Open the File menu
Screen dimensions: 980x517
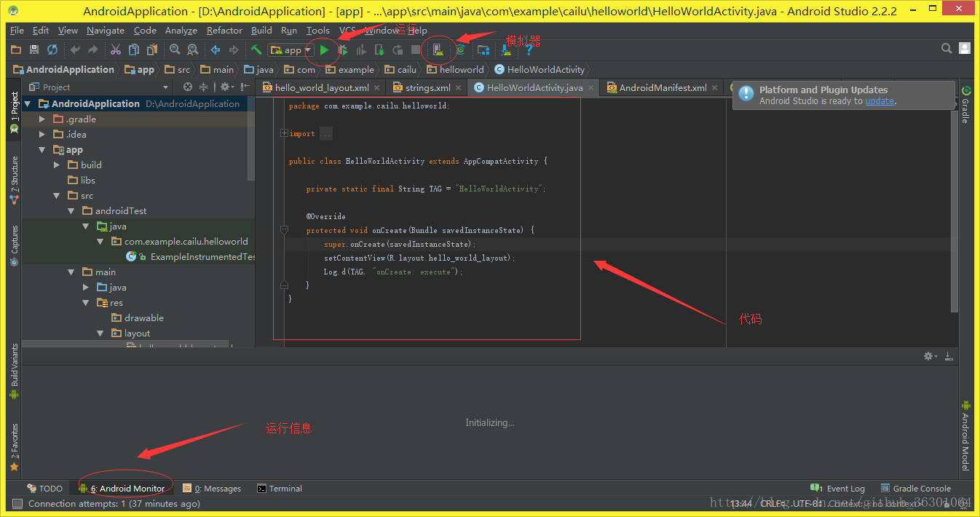click(x=17, y=30)
